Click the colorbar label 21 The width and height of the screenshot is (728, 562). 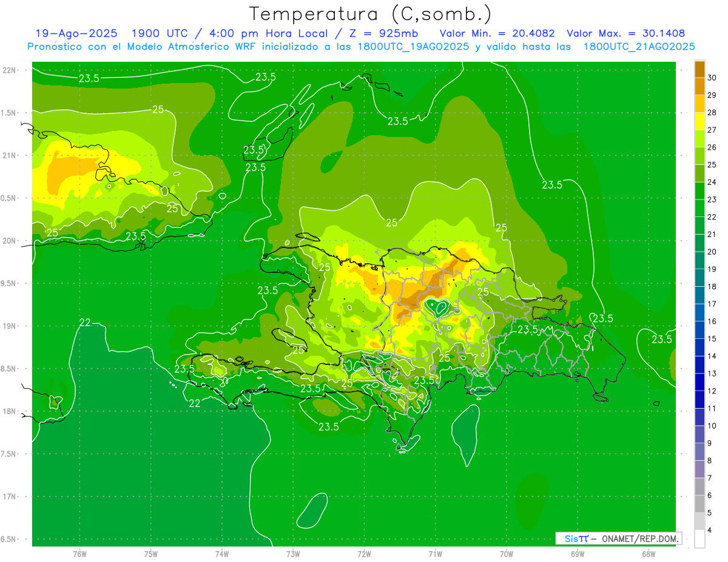click(x=712, y=235)
